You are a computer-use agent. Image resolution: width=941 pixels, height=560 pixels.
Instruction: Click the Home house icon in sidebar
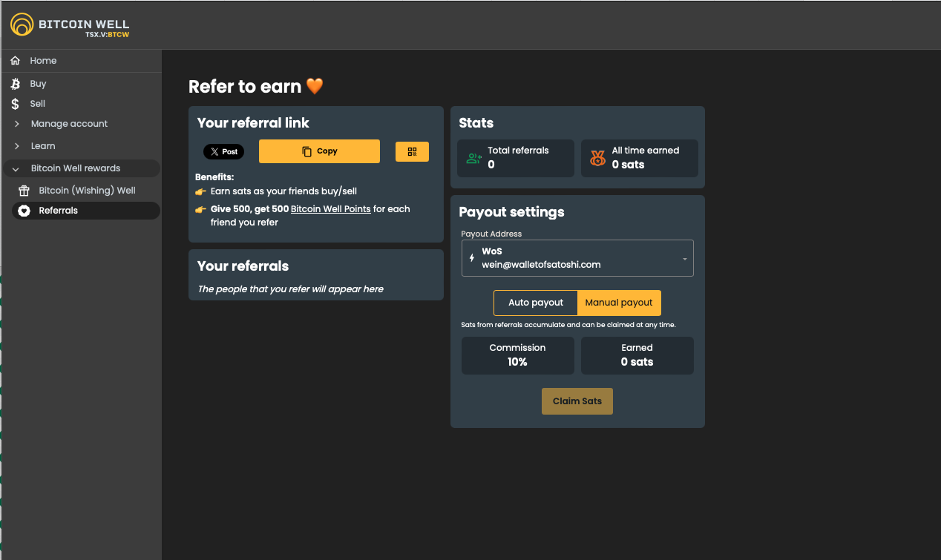(15, 61)
